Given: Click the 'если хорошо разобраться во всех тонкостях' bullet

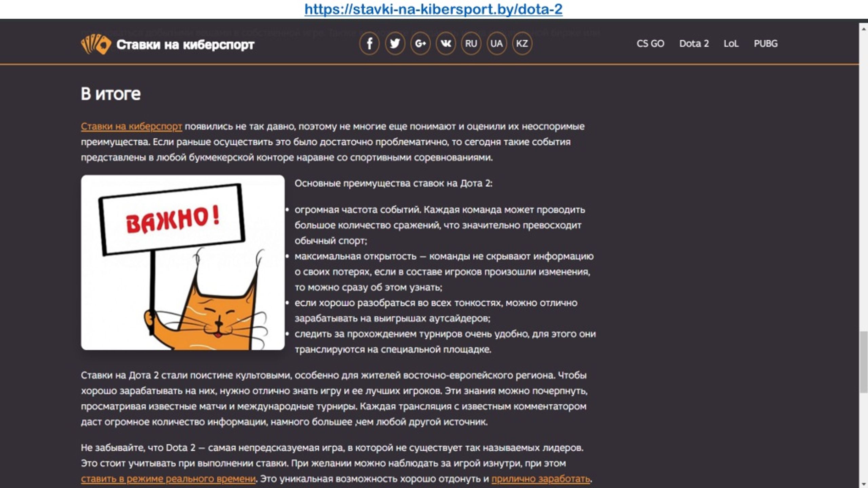Looking at the screenshot, I should click(x=436, y=310).
